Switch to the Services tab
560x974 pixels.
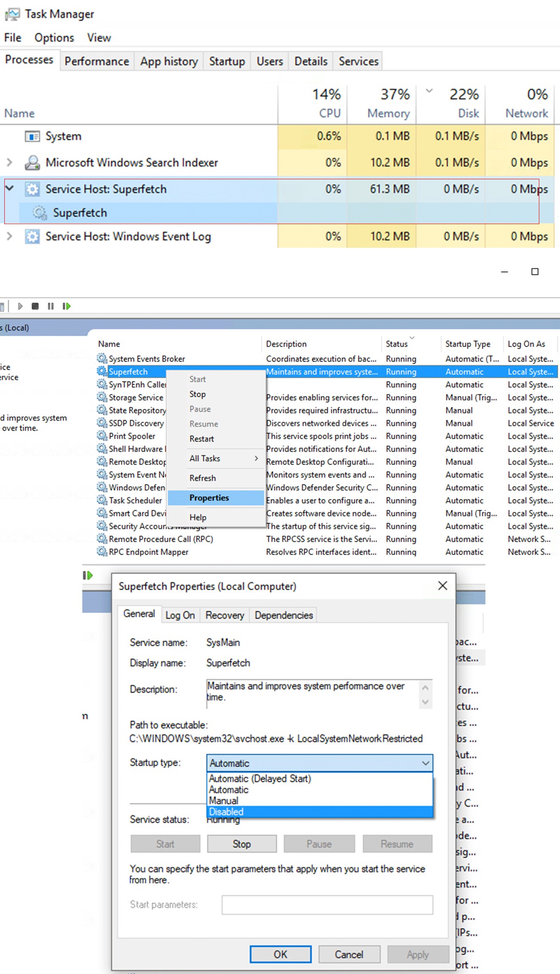coord(358,61)
